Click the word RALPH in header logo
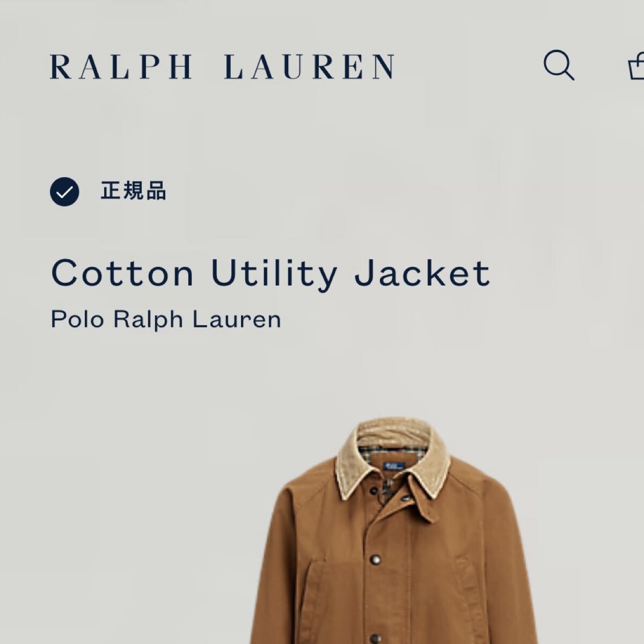This screenshot has height=644, width=644. [121, 67]
